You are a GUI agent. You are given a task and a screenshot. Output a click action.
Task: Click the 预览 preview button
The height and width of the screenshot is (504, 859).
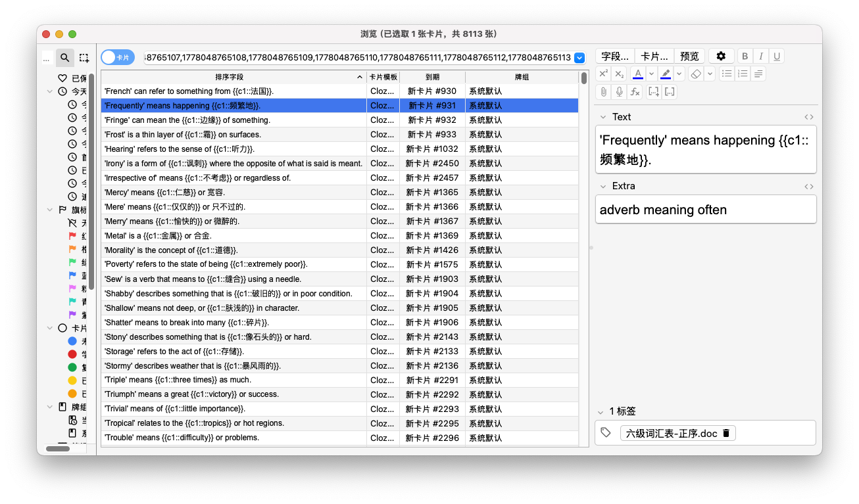pyautogui.click(x=689, y=57)
